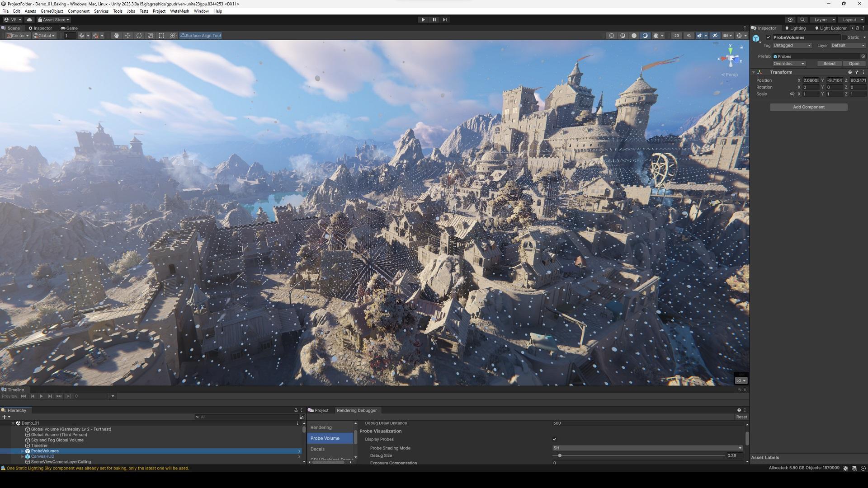The height and width of the screenshot is (488, 868).
Task: Select the Move tool in scene toolbar
Action: pyautogui.click(x=127, y=36)
